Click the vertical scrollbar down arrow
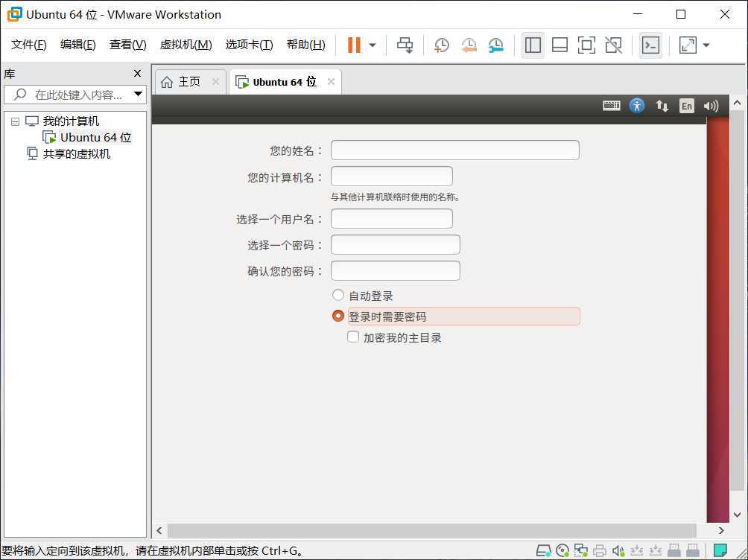Screen dimensions: 748x560 [x=737, y=515]
